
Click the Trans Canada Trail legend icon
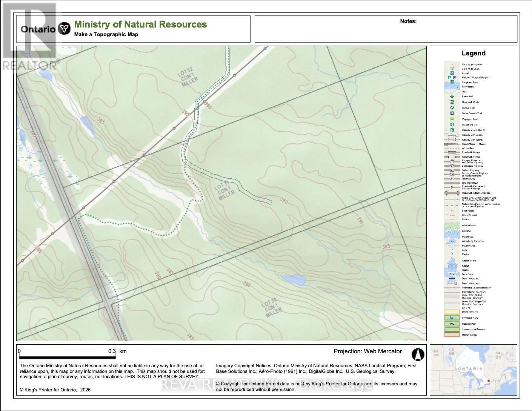tap(452, 113)
